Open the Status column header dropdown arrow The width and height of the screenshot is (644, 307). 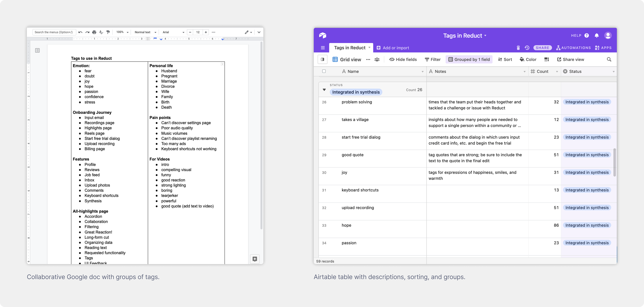click(x=613, y=72)
